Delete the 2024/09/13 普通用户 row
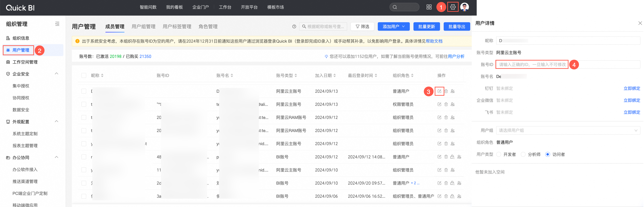Viewport: 644px width, 207px height. click(x=446, y=91)
